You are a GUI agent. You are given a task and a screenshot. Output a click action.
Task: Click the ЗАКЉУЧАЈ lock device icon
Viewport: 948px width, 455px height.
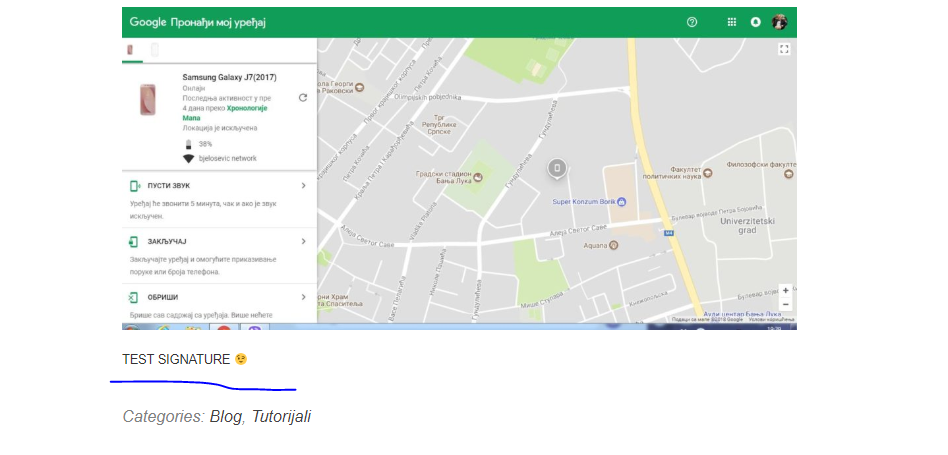point(134,242)
